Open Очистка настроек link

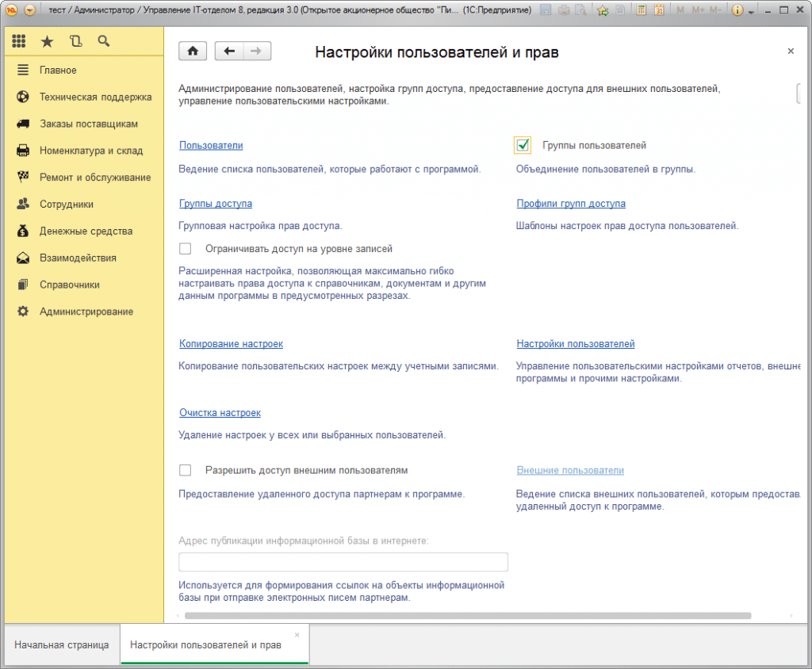220,413
